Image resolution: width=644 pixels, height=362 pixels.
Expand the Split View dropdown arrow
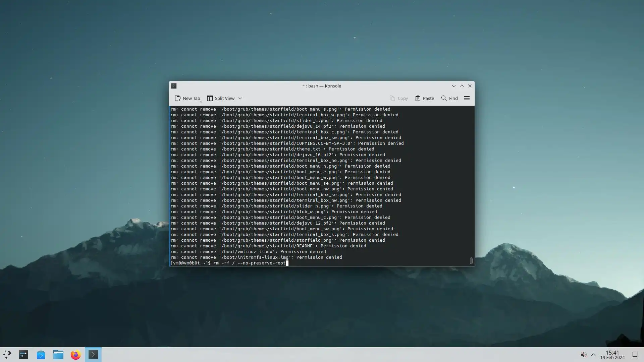click(240, 99)
